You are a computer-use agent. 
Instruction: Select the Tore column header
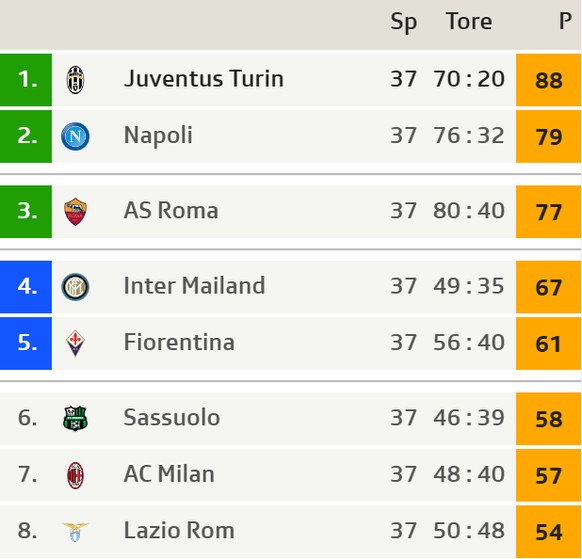[469, 21]
